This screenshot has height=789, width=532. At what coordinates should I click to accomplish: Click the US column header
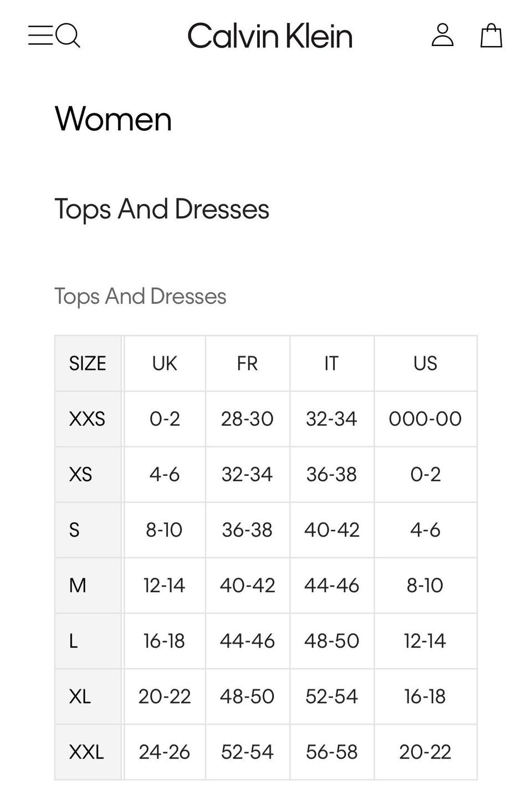point(425,363)
